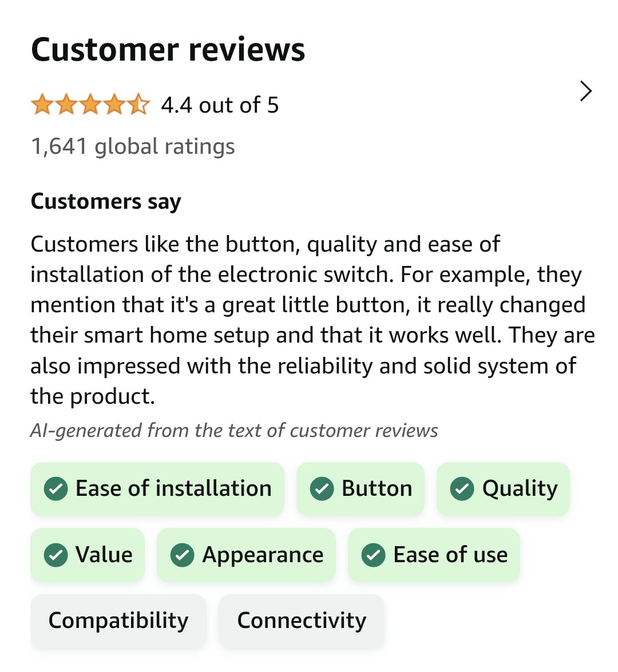The image size is (618, 672).
Task: Tap the Button chip checkmark icon
Action: click(322, 489)
